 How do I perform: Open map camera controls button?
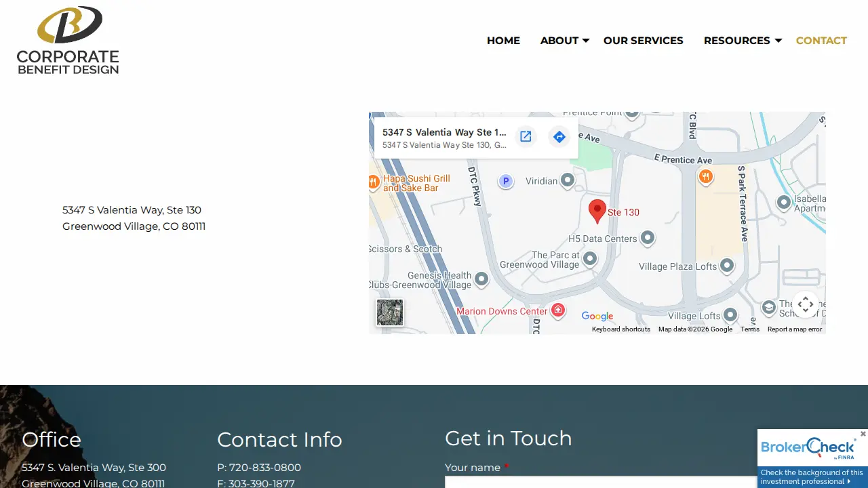[805, 304]
